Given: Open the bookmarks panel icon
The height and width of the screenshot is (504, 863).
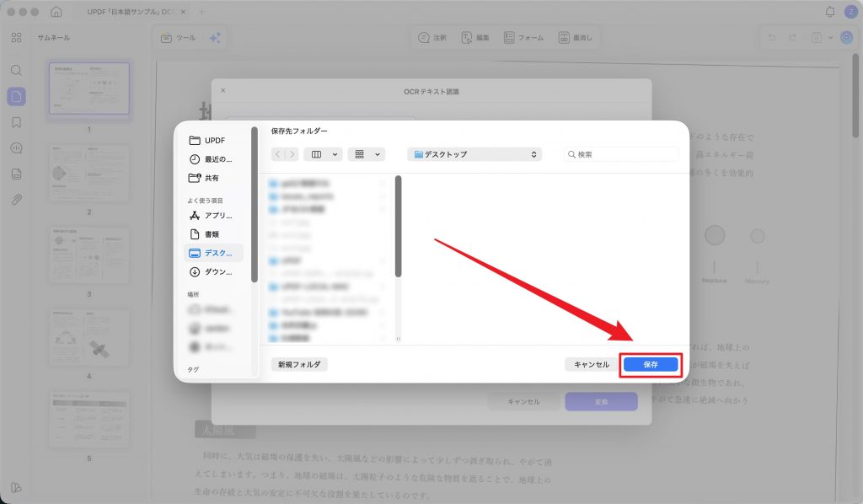Looking at the screenshot, I should pyautogui.click(x=17, y=122).
